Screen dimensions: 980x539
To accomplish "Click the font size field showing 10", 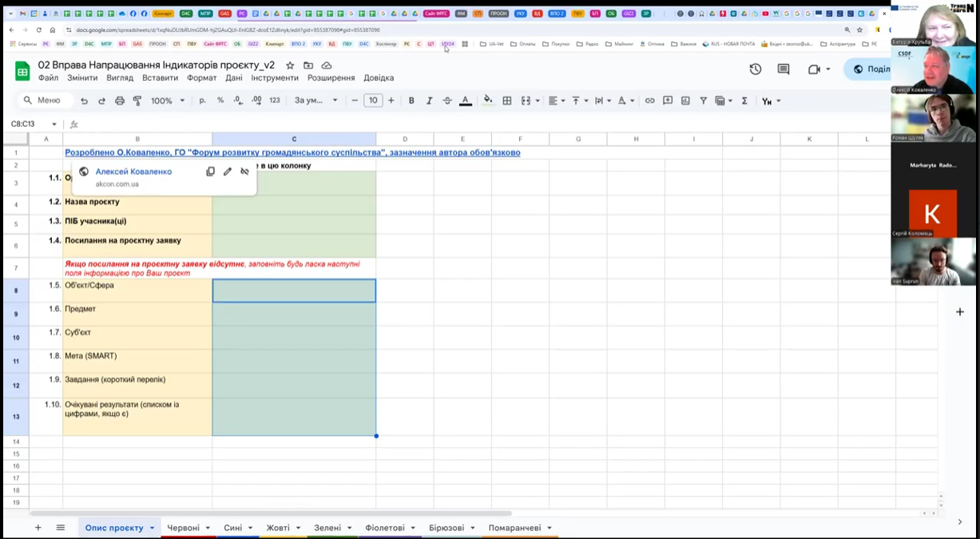I will pyautogui.click(x=373, y=101).
